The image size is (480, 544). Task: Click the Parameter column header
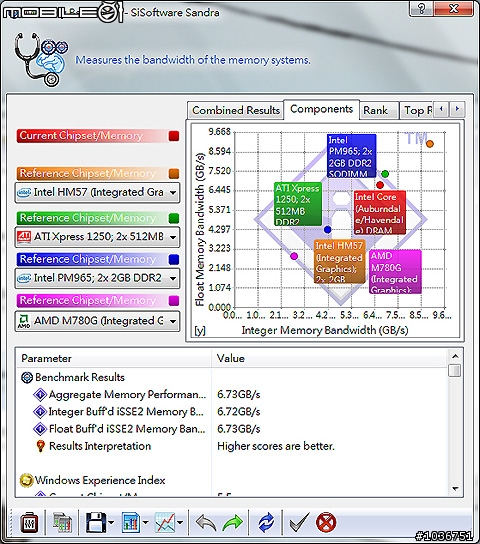(114, 358)
